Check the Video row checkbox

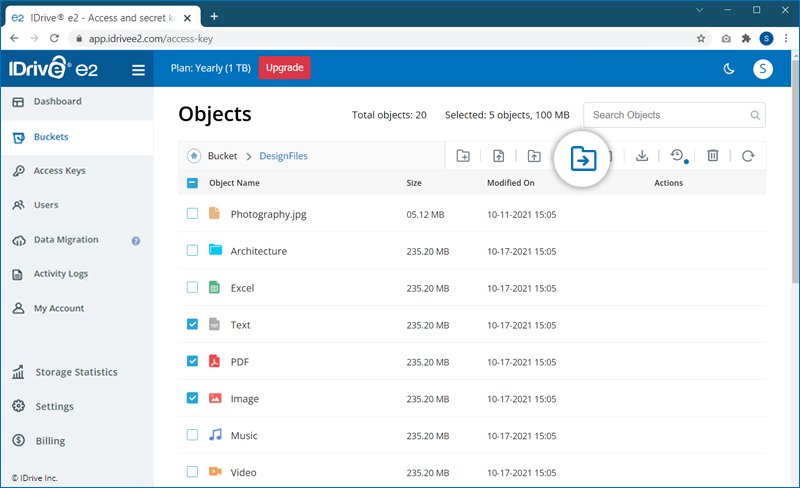192,471
